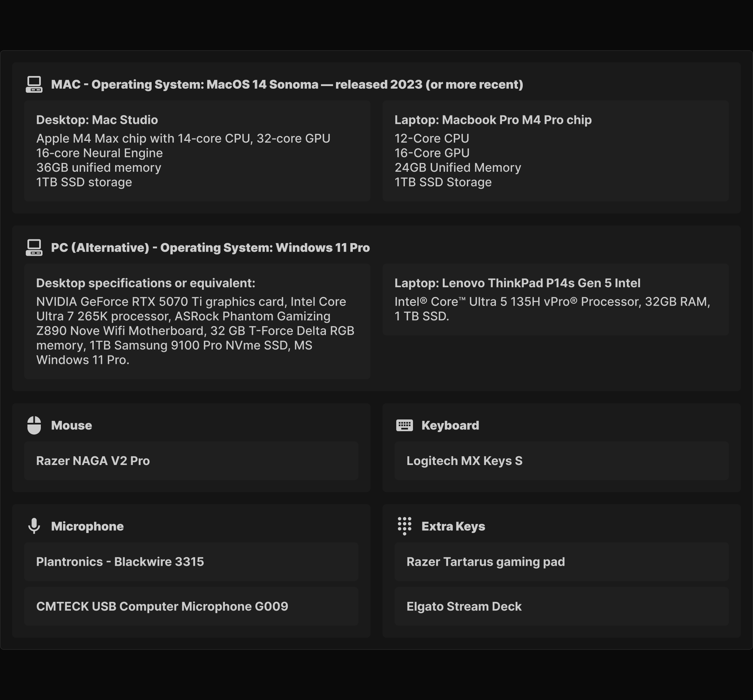Click the mouse icon in the Mouse section
This screenshot has height=700, width=753.
[x=34, y=425]
